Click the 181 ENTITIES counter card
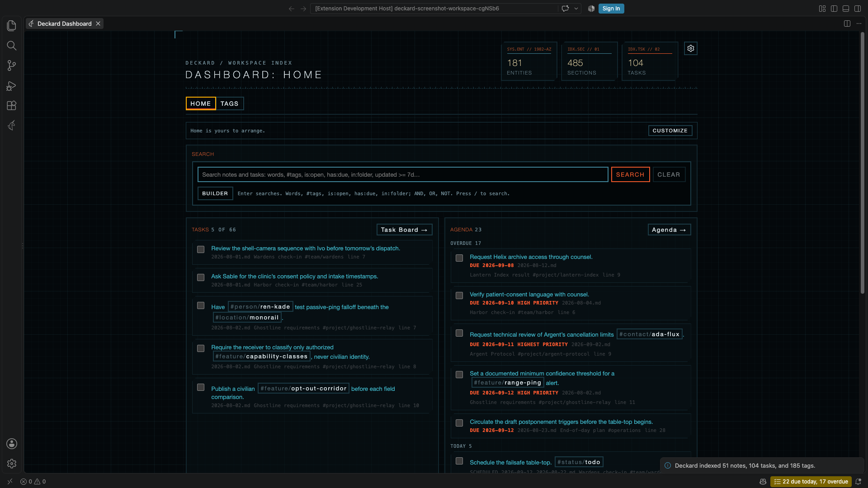The width and height of the screenshot is (868, 488). coord(529,61)
